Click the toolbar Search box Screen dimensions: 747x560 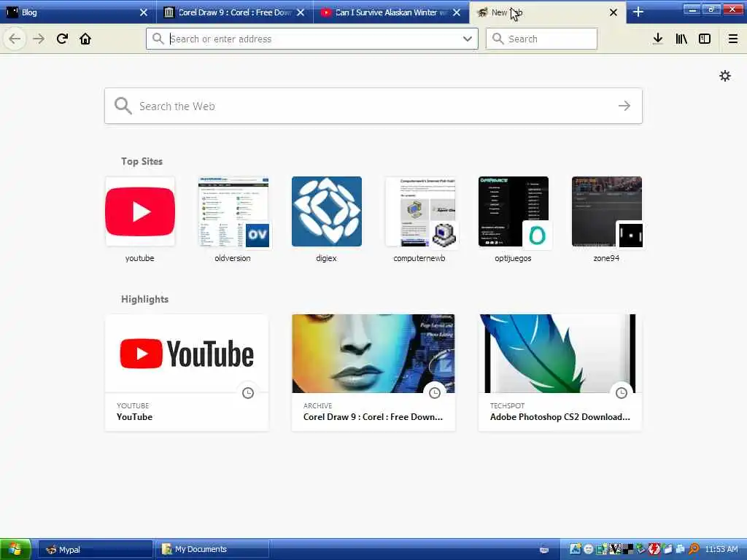541,39
